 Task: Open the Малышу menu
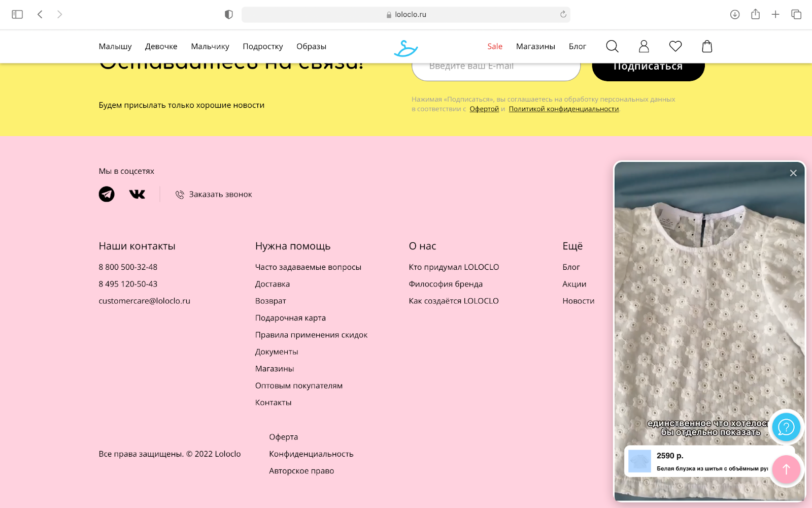pos(115,47)
